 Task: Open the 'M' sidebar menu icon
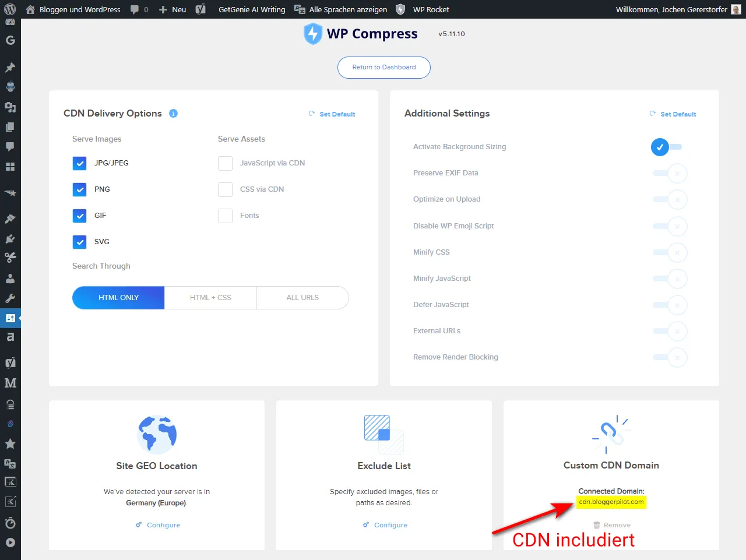10,383
